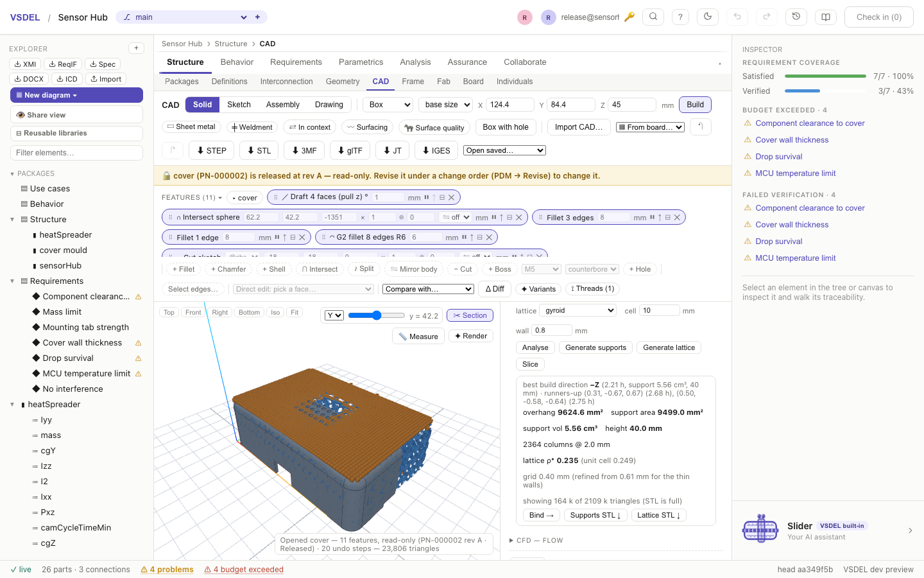Screen dimensions: 924x578
Task: Click the Generate lattice button
Action: pos(669,347)
